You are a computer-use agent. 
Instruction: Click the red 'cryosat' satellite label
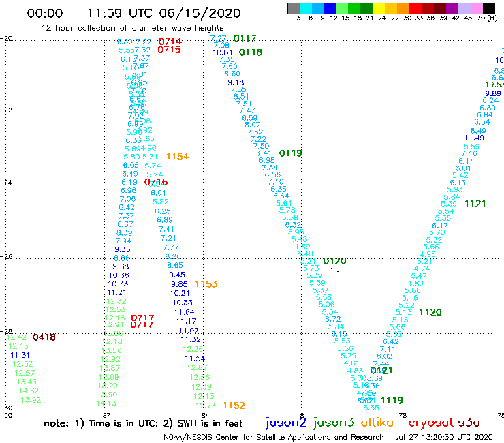pos(431,423)
